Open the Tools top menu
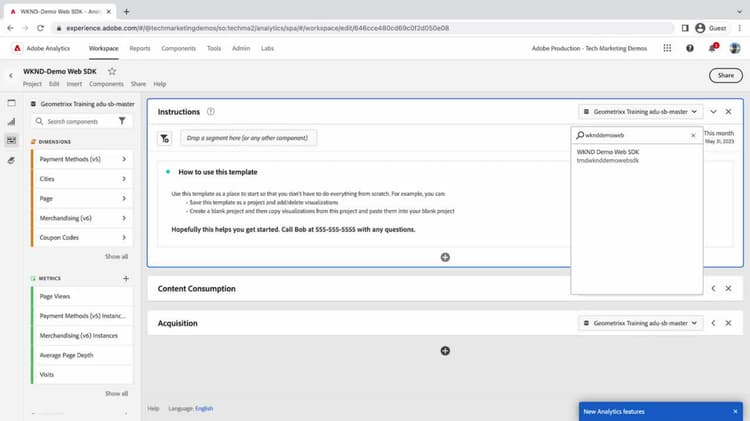The height and width of the screenshot is (421, 750). point(214,48)
